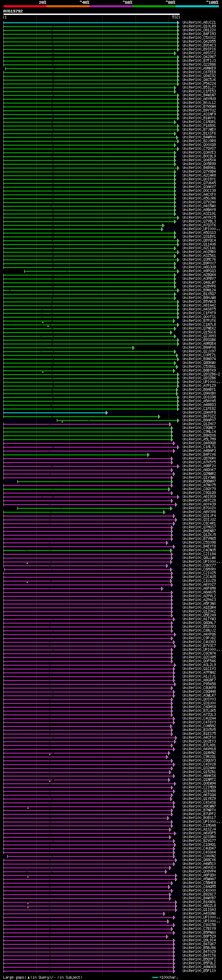Open hit label UniRef100_B8AP07
The width and height of the screenshot is (222, 980).
(199, 420)
